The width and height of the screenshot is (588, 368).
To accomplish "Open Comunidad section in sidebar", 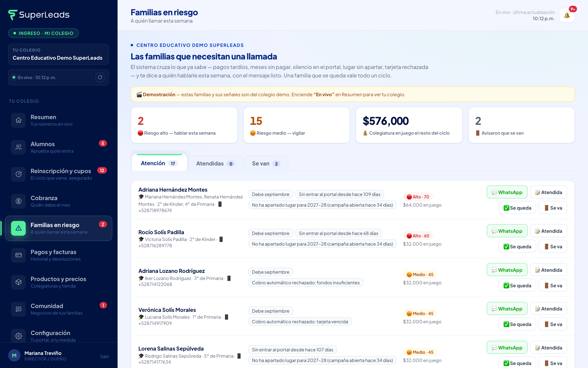I will (x=59, y=309).
